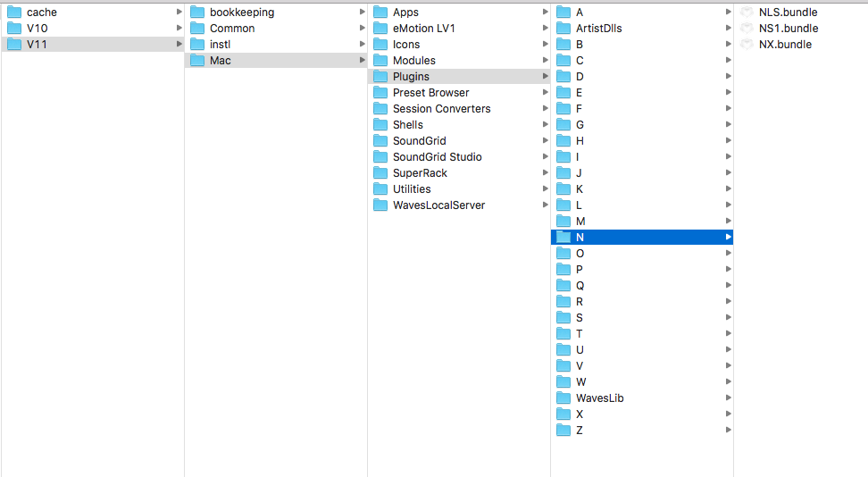Expand the Mac folder arrow
Viewport: 868px width, 477px height.
point(362,60)
